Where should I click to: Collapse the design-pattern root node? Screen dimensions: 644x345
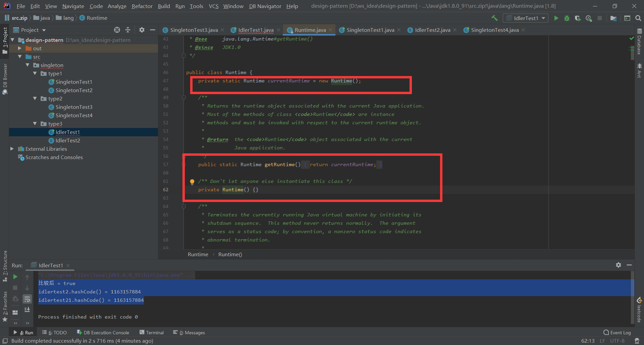pyautogui.click(x=13, y=40)
